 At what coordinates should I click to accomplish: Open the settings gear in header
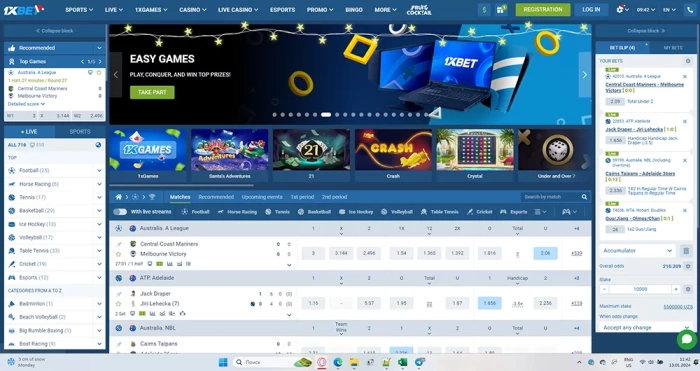pyautogui.click(x=620, y=9)
